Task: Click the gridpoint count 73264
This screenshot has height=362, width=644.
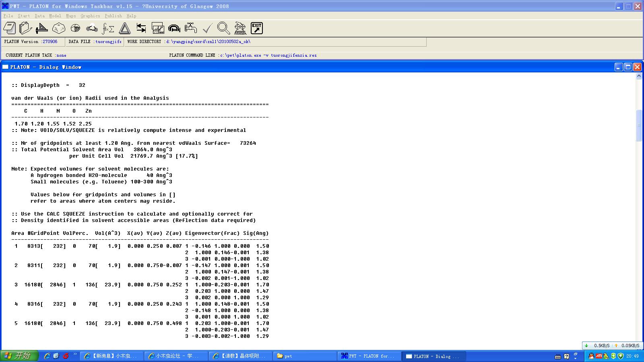Action: pos(248,143)
